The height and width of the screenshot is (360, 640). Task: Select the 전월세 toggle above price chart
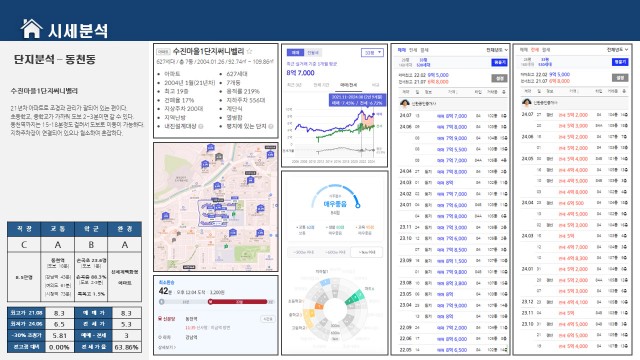pos(313,53)
